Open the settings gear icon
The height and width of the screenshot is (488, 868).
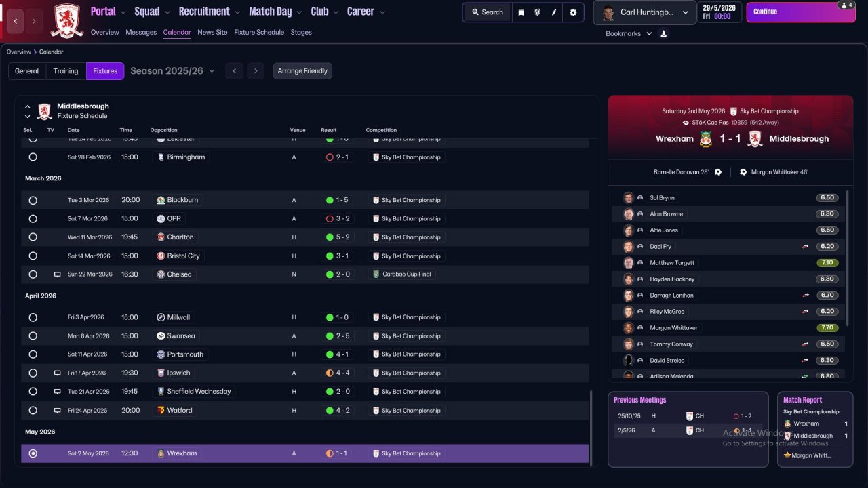click(x=573, y=12)
